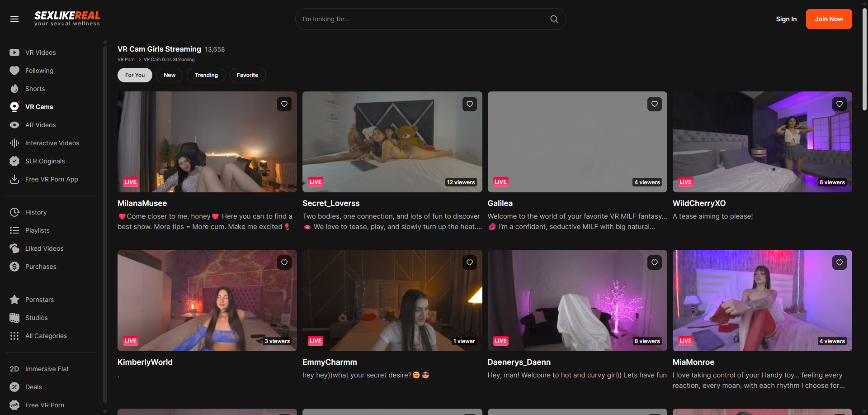Browse All Categories from the sidebar
The height and width of the screenshot is (415, 868).
46,336
